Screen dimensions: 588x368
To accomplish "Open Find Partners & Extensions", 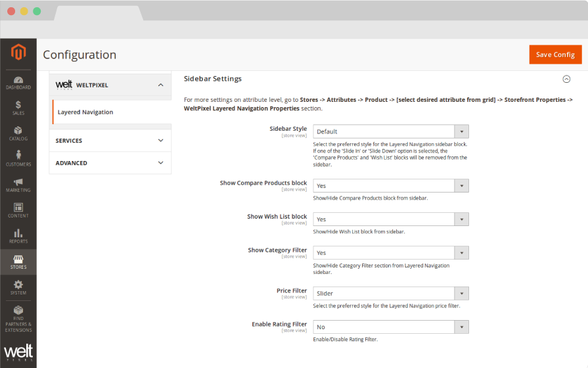I will click(18, 318).
